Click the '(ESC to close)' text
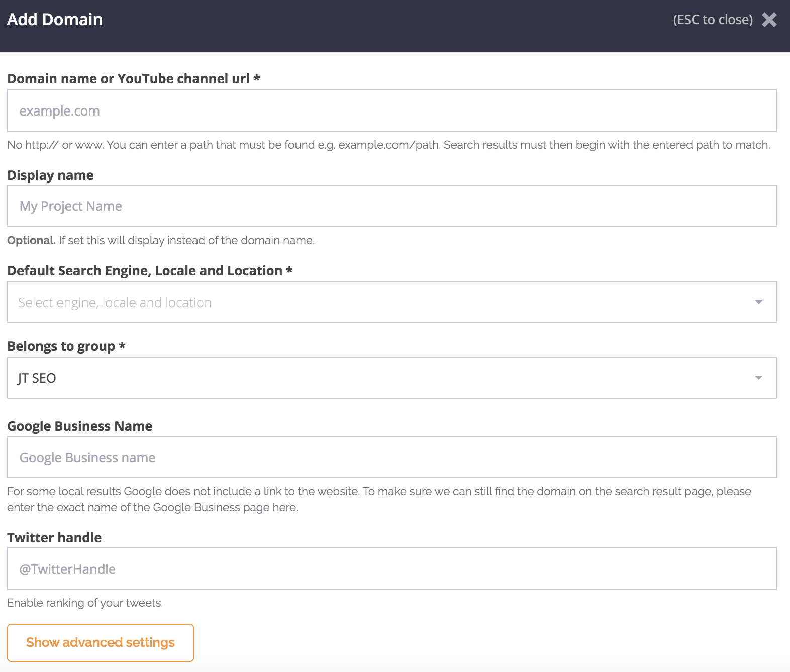The height and width of the screenshot is (672, 790). 713,20
